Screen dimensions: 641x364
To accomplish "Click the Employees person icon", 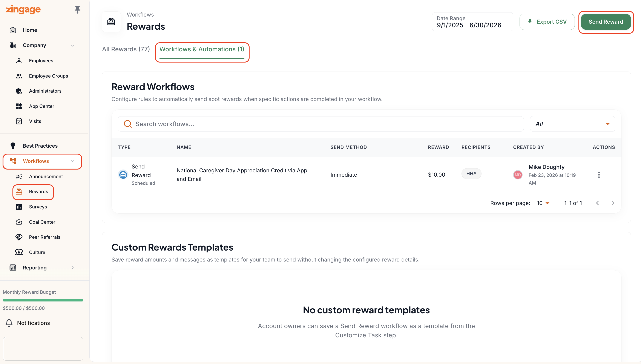I will coord(19,61).
